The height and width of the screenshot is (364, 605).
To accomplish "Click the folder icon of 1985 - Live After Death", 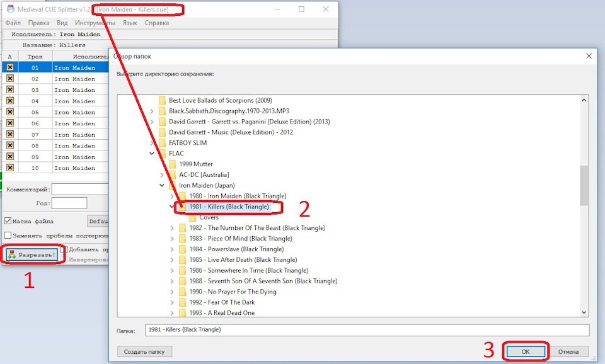I will 183,260.
